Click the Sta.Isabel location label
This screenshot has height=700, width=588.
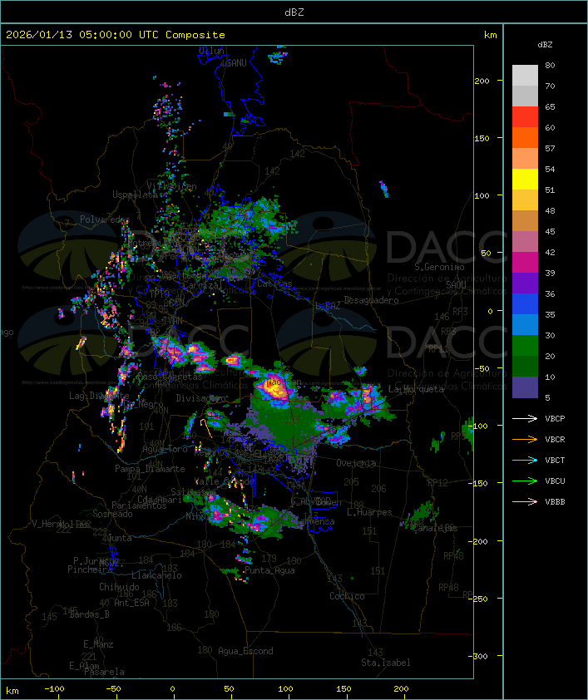(x=386, y=663)
